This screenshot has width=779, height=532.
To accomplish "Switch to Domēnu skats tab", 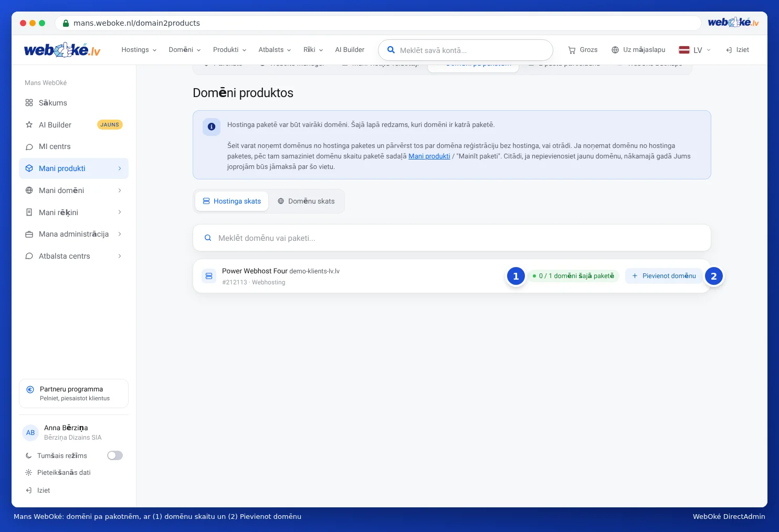I will point(306,201).
